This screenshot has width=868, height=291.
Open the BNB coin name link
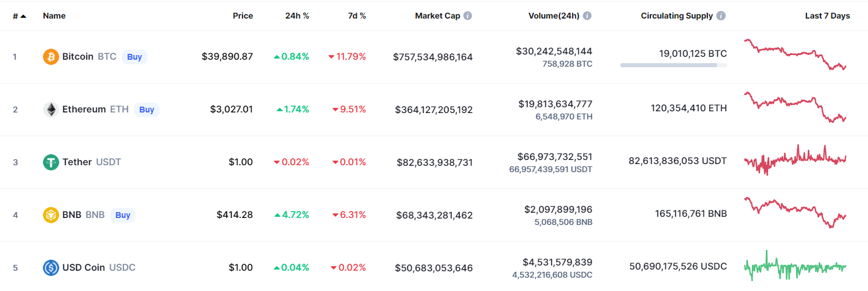pyautogui.click(x=72, y=215)
